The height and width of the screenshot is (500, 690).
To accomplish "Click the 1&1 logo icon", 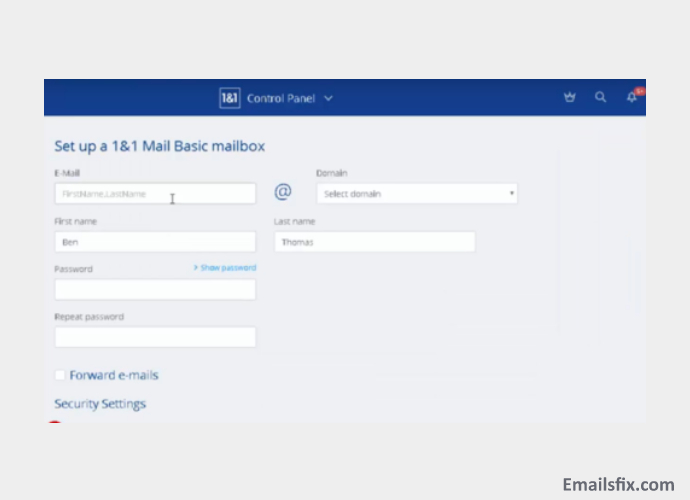I will pos(230,98).
